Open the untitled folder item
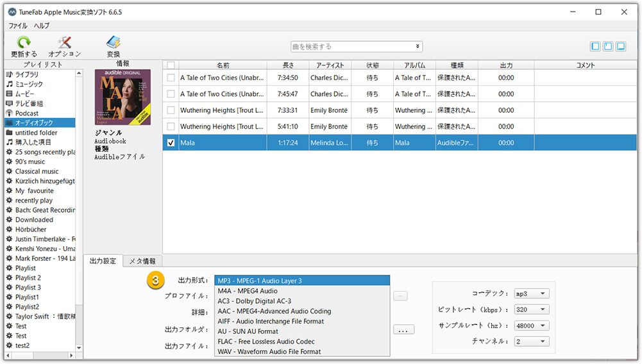This screenshot has width=642, height=364. 36,133
